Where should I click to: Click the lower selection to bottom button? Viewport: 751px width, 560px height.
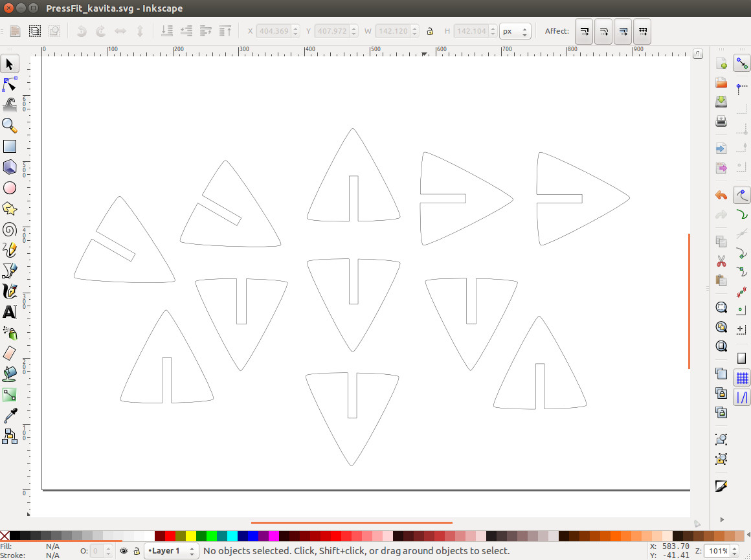coord(167,31)
